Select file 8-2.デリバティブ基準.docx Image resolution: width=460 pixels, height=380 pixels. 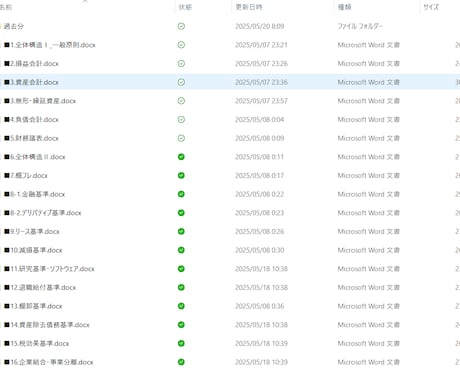tap(43, 213)
